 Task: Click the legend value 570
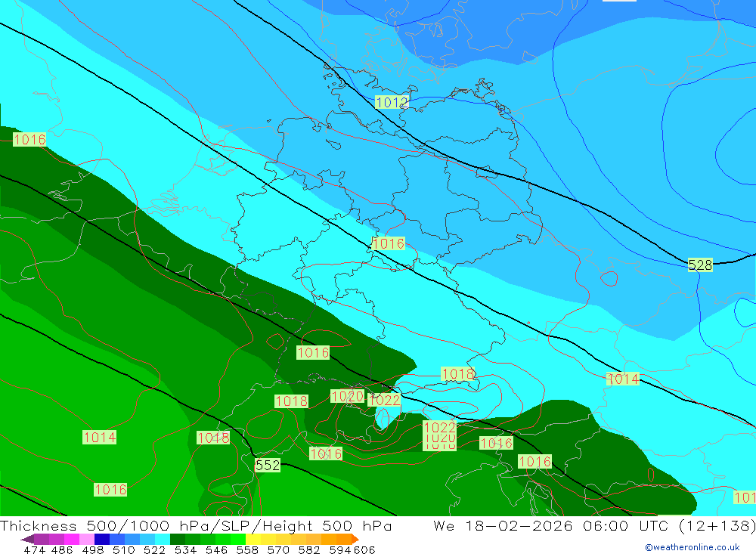click(x=278, y=549)
